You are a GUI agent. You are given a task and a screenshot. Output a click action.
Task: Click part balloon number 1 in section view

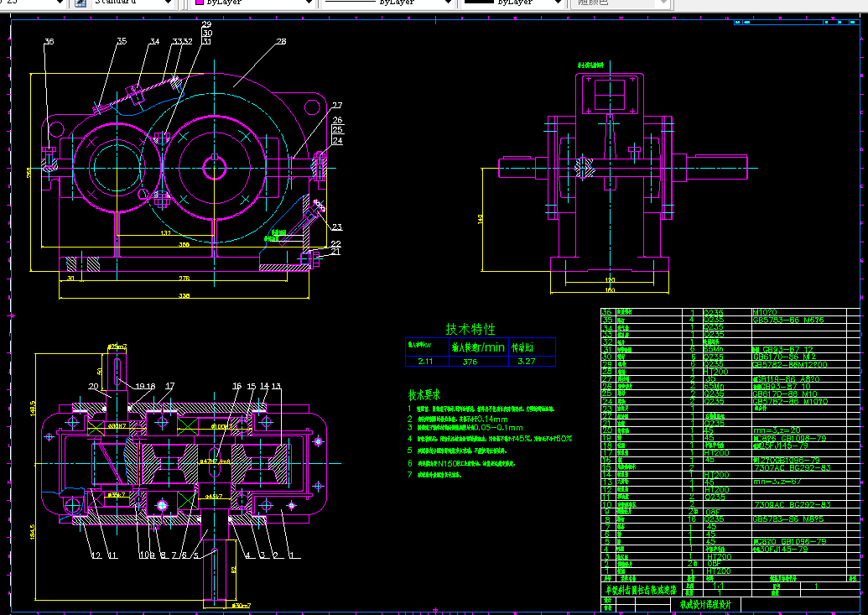pyautogui.click(x=292, y=555)
